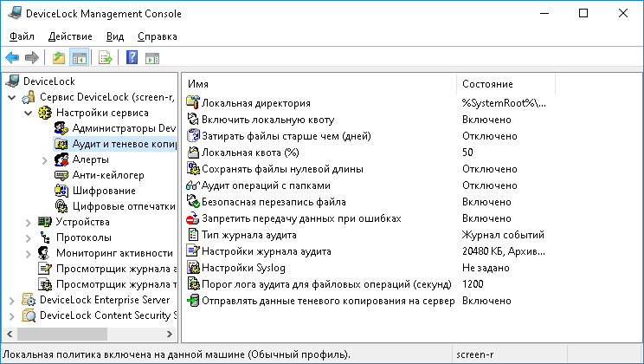Click the Цифровые отпечатки fingerprint icon
This screenshot has width=644, height=364.
click(x=61, y=206)
